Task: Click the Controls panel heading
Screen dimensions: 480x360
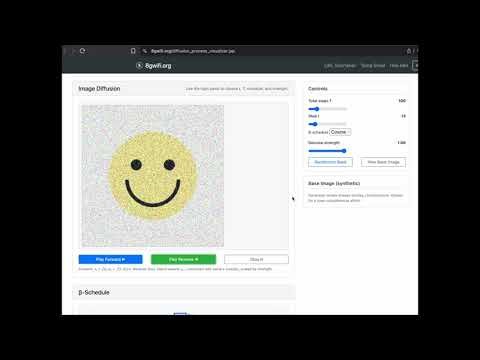Action: (x=318, y=89)
